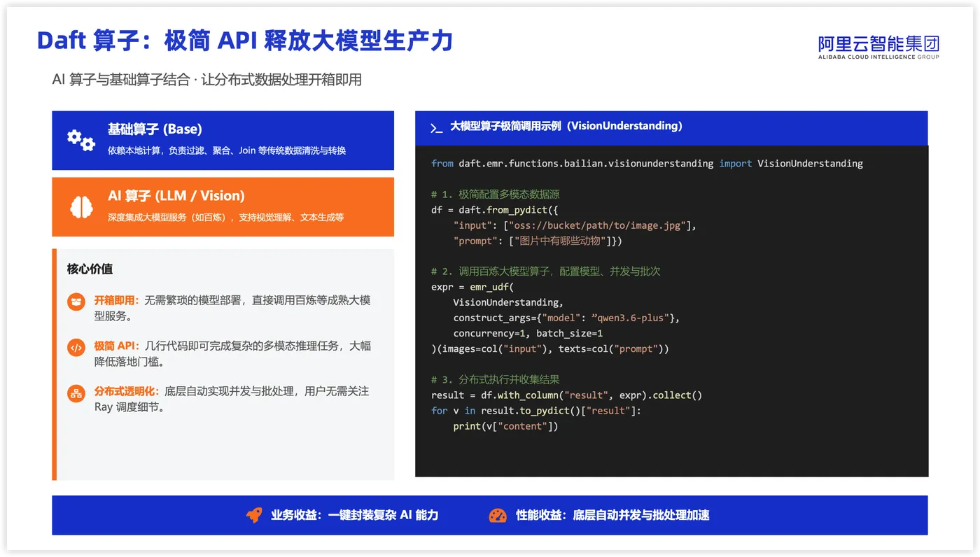Image resolution: width=980 pixels, height=557 pixels.
Task: Click the 核心价值 heading
Action: pos(90,269)
